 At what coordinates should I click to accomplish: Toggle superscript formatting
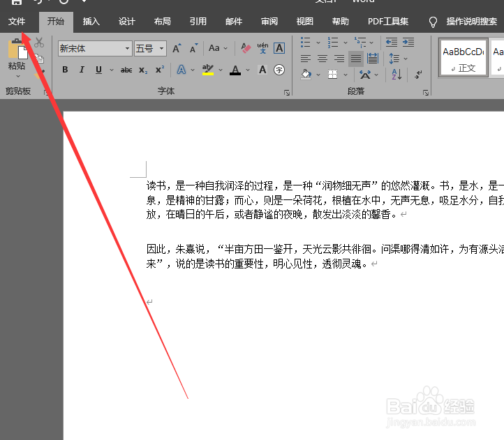(x=160, y=69)
